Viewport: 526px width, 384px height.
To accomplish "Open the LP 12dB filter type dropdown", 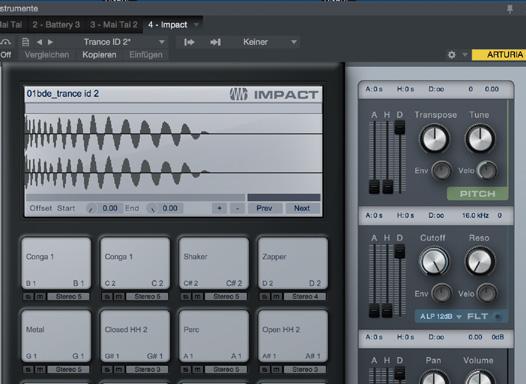I will pos(441,316).
